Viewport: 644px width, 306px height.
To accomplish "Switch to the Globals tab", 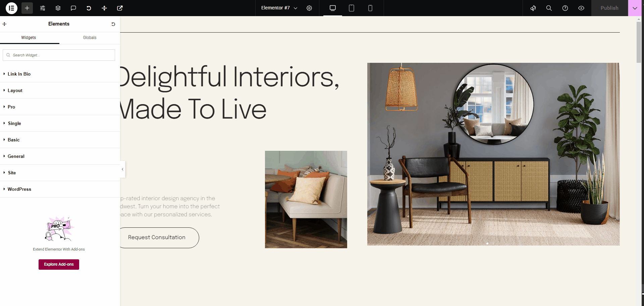I will [90, 38].
